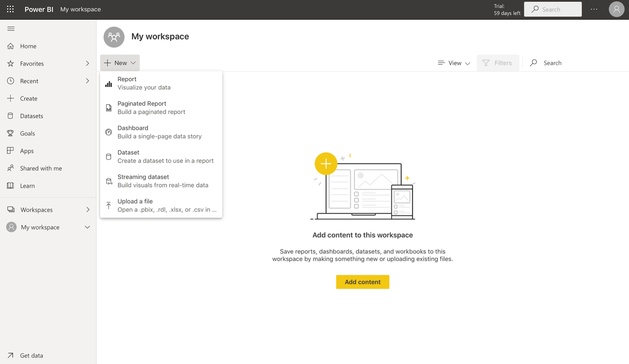Open the app launcher waffle icon
The width and height of the screenshot is (629, 364).
pyautogui.click(x=10, y=9)
